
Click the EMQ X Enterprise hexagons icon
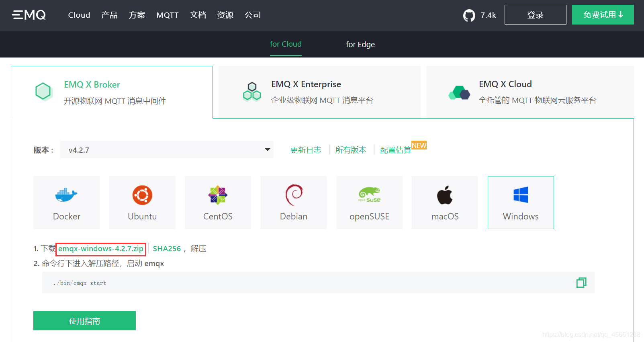pyautogui.click(x=252, y=92)
